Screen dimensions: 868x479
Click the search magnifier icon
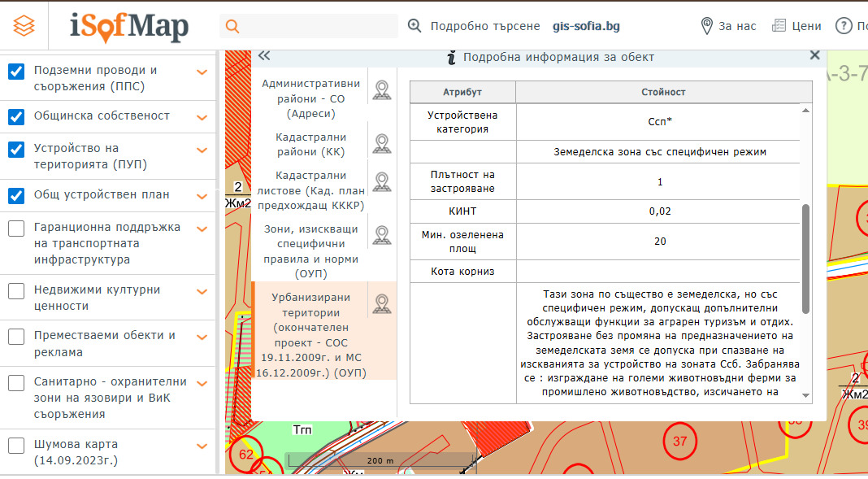pos(232,26)
